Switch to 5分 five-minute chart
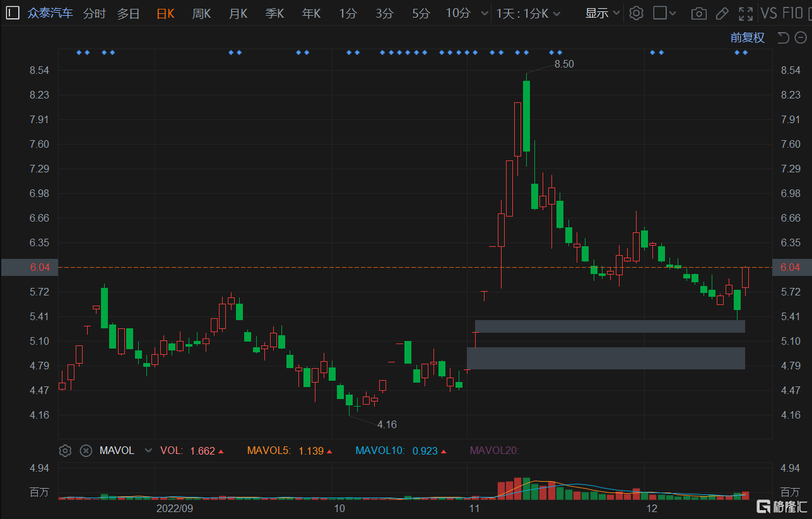This screenshot has height=519, width=812. point(421,13)
